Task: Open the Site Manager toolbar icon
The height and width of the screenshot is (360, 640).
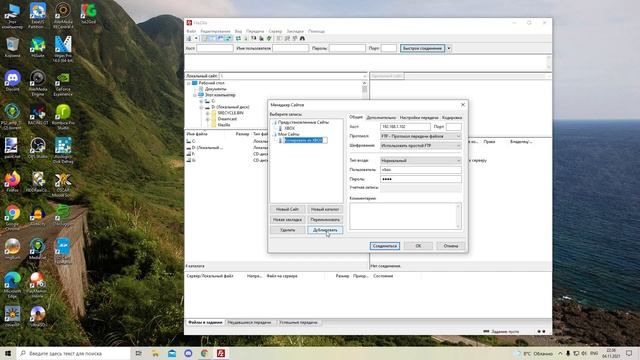Action: [x=189, y=38]
